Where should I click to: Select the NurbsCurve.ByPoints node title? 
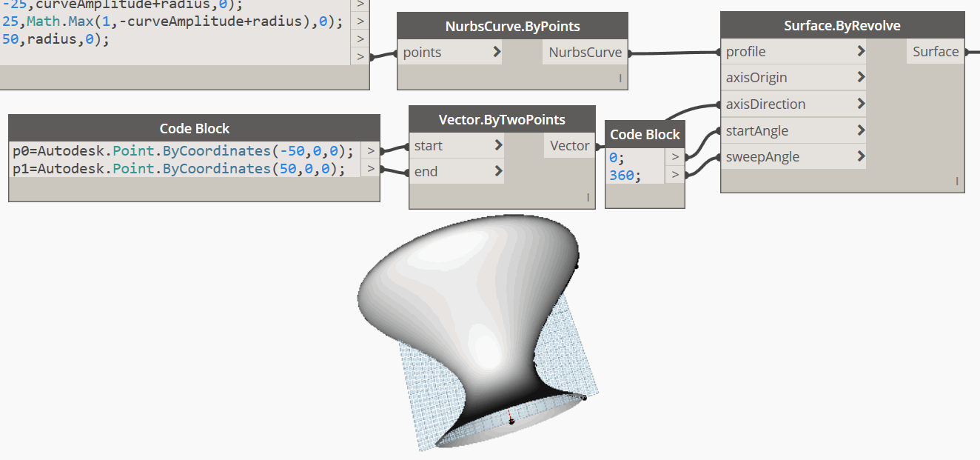pyautogui.click(x=512, y=26)
